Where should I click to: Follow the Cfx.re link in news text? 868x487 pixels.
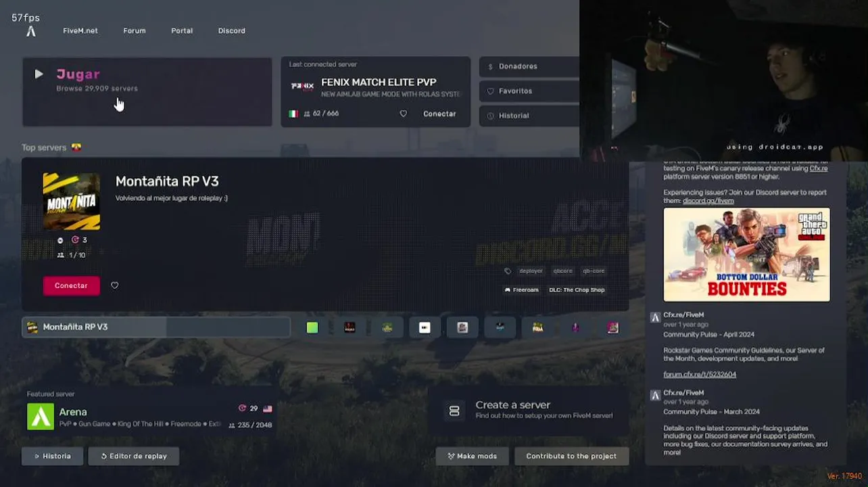(x=818, y=168)
